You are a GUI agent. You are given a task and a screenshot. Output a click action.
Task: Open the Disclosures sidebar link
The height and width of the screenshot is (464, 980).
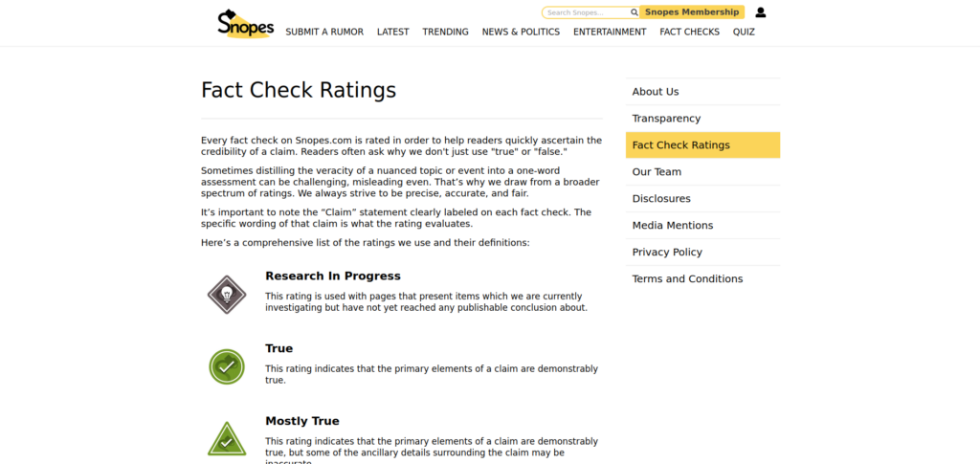(702, 199)
